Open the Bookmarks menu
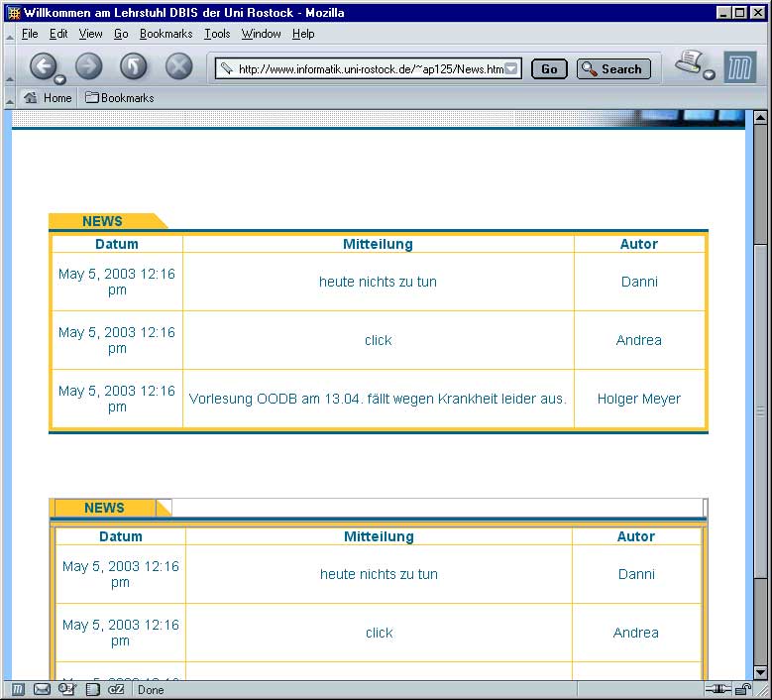The width and height of the screenshot is (772, 700). coord(165,34)
